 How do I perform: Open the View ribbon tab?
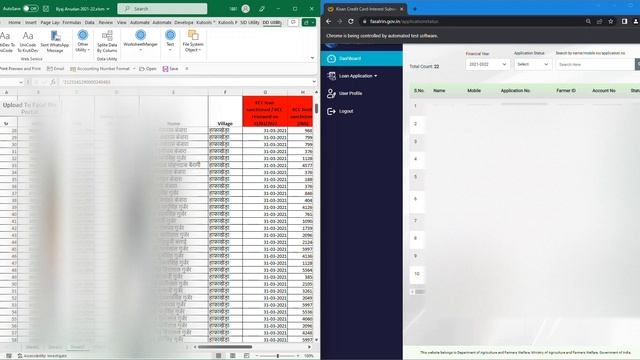(122, 22)
